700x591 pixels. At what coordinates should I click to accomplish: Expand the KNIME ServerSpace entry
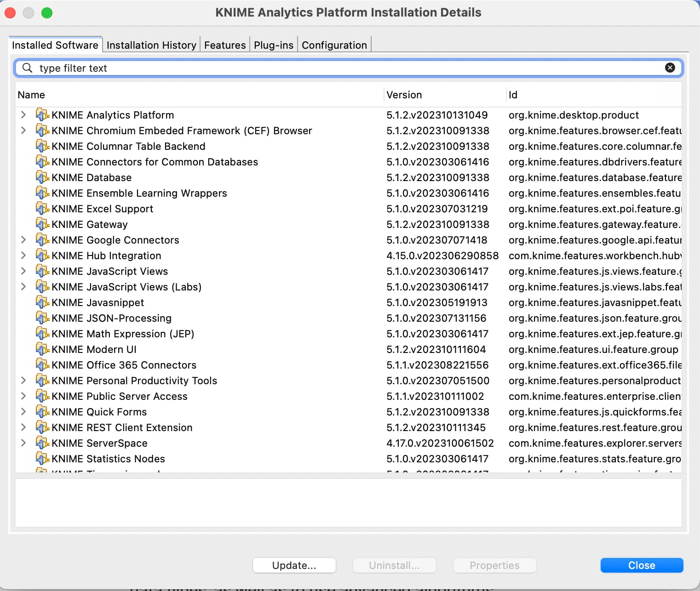(x=23, y=443)
